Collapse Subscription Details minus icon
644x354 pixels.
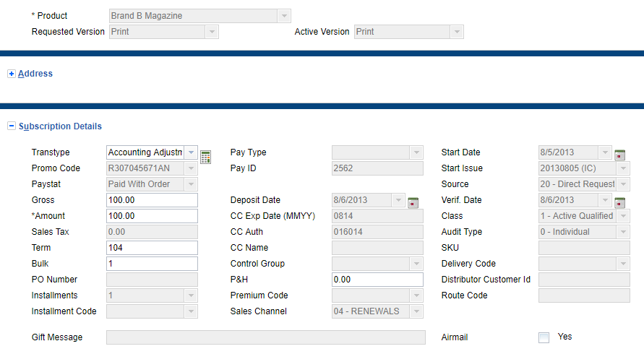pos(11,126)
